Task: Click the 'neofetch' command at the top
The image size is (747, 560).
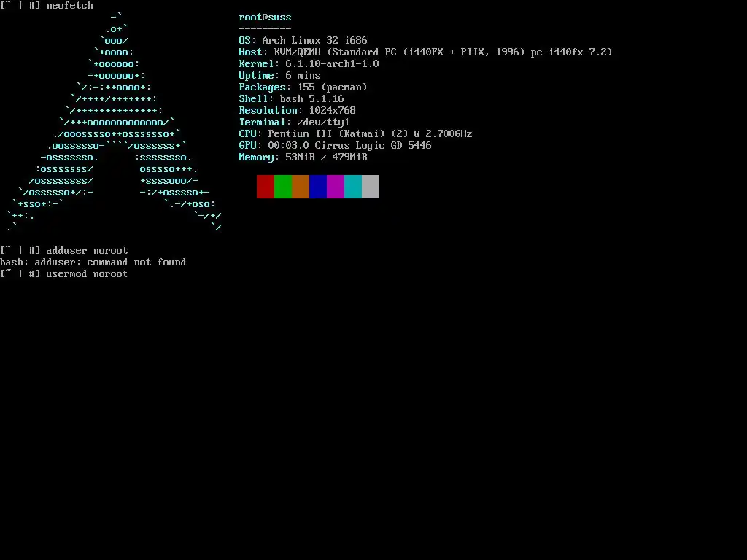Action: tap(69, 6)
